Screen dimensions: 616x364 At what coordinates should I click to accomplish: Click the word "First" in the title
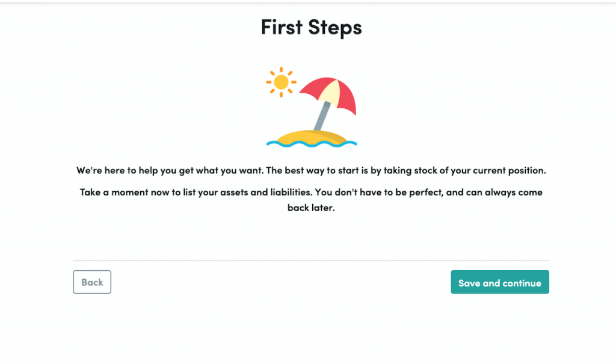282,27
